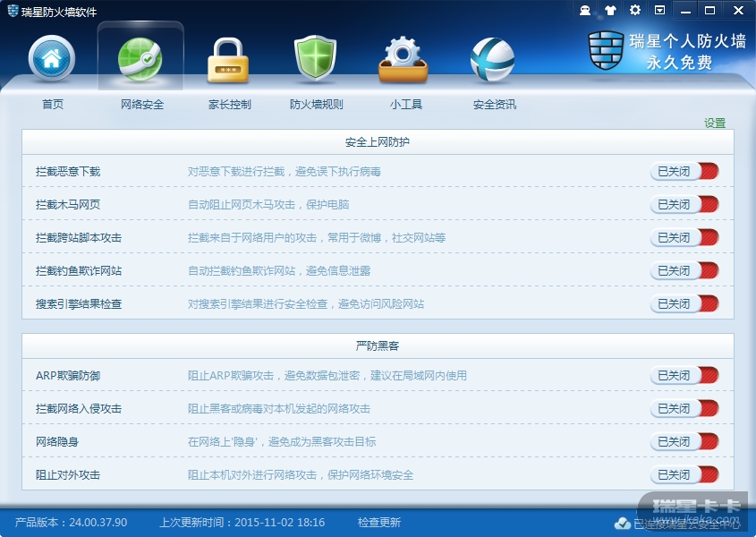Open the 防火墙规则 tab label

(317, 104)
